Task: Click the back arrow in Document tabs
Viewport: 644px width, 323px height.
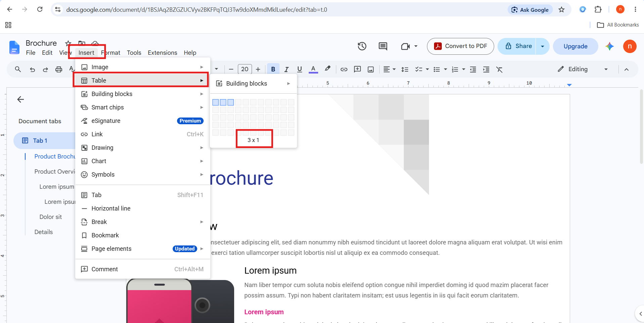Action: tap(20, 99)
